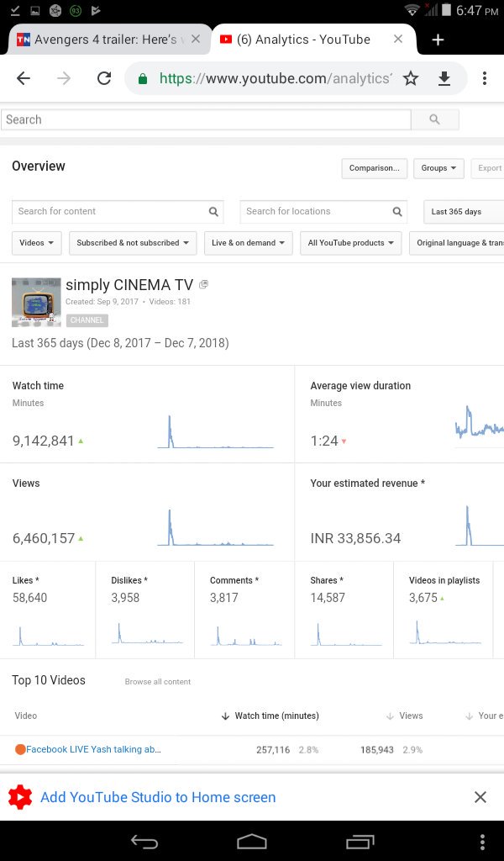Click the red YouTube Studio gear icon
Image resolution: width=504 pixels, height=861 pixels.
coord(20,797)
